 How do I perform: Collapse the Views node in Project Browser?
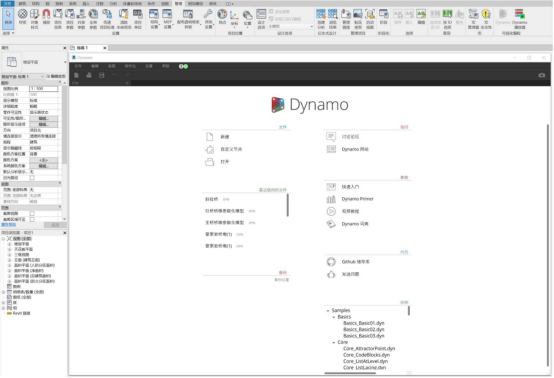coord(3,239)
